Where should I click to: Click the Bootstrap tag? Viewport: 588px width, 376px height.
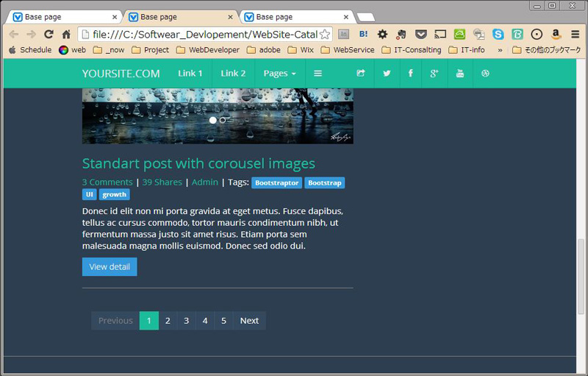click(325, 182)
